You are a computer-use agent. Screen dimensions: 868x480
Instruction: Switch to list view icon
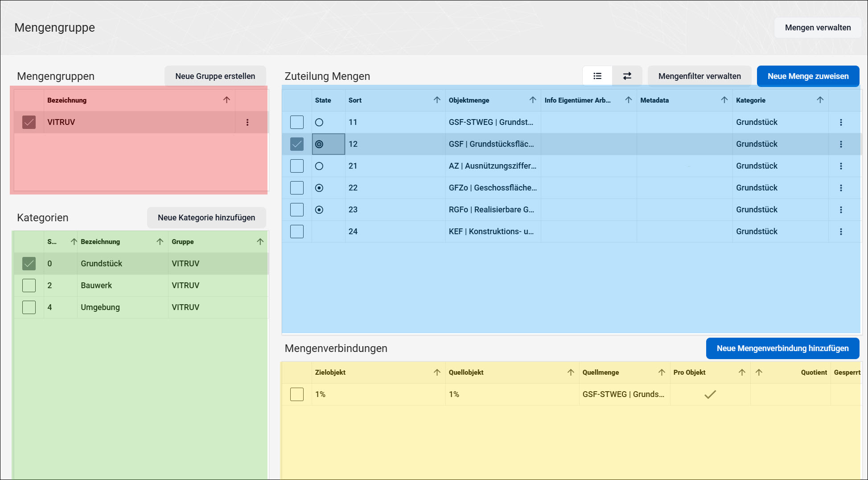click(597, 76)
